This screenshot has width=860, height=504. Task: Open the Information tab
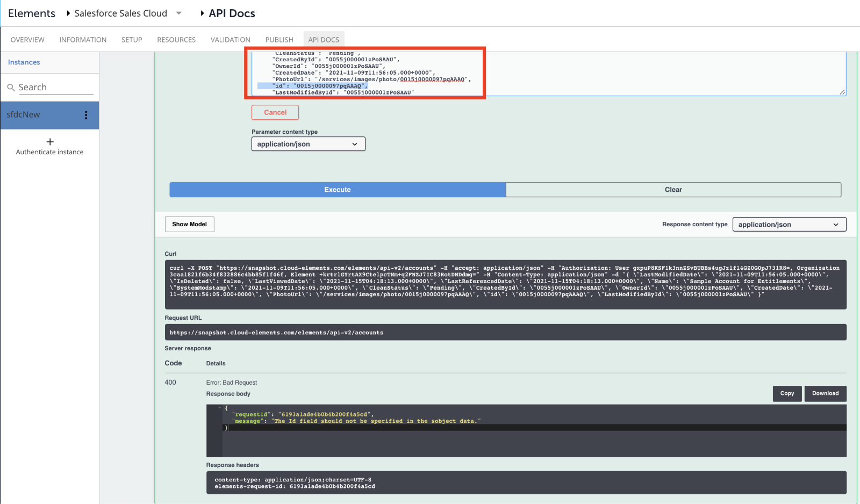point(83,40)
